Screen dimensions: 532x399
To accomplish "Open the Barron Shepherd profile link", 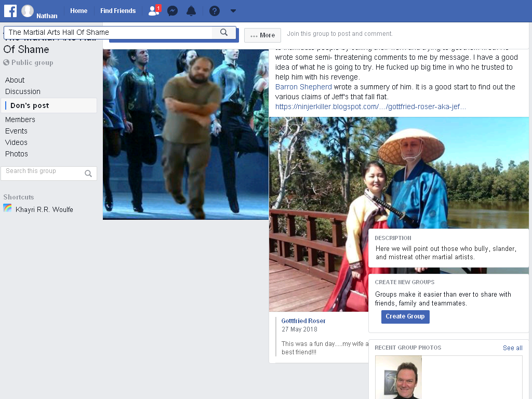I will (303, 87).
